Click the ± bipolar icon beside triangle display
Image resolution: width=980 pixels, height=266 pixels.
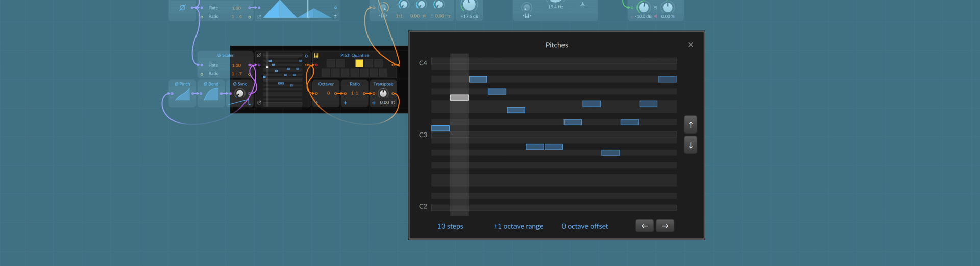(x=335, y=16)
